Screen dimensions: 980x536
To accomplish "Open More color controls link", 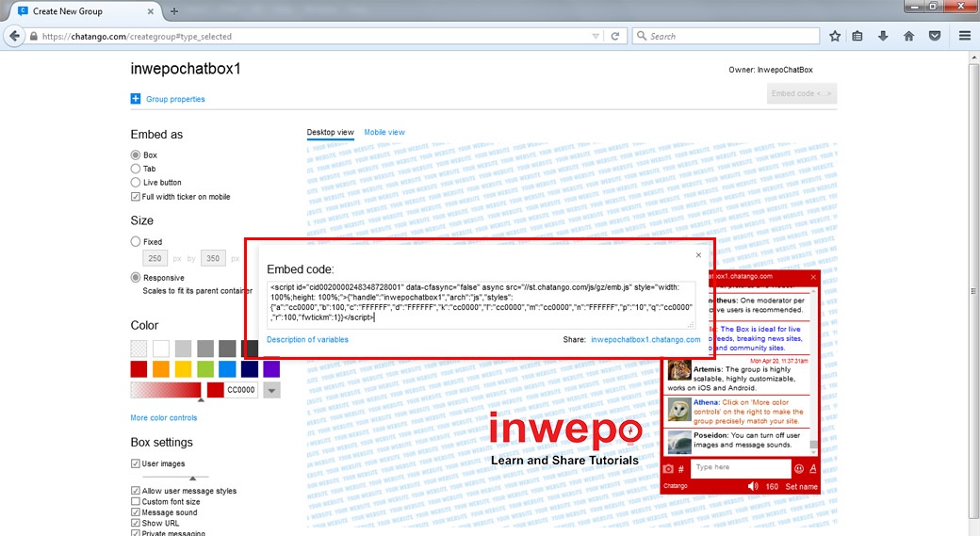I will point(164,418).
